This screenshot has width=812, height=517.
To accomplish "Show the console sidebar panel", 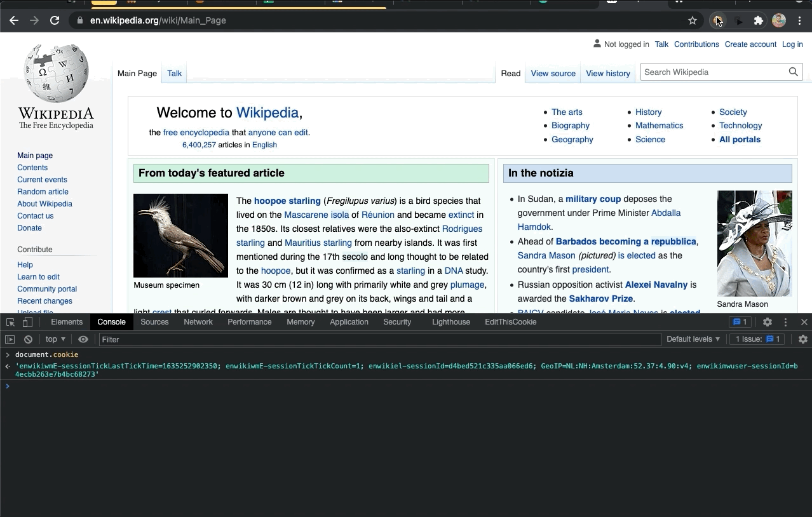I will (10, 339).
